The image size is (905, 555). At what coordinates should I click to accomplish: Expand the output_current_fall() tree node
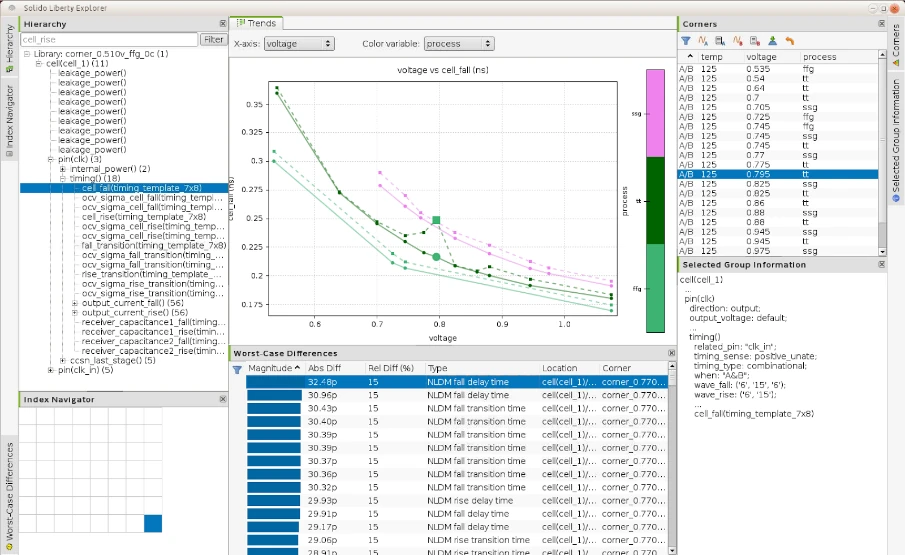click(x=75, y=303)
